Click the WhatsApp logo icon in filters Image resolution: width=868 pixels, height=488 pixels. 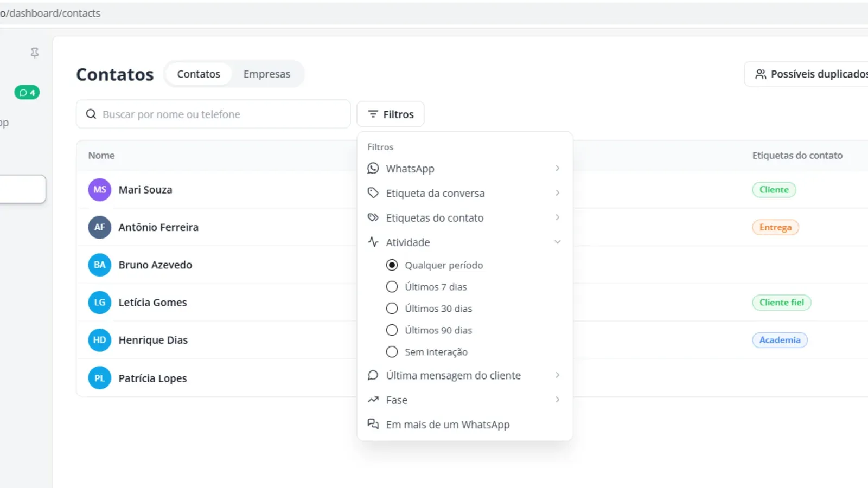pos(373,169)
